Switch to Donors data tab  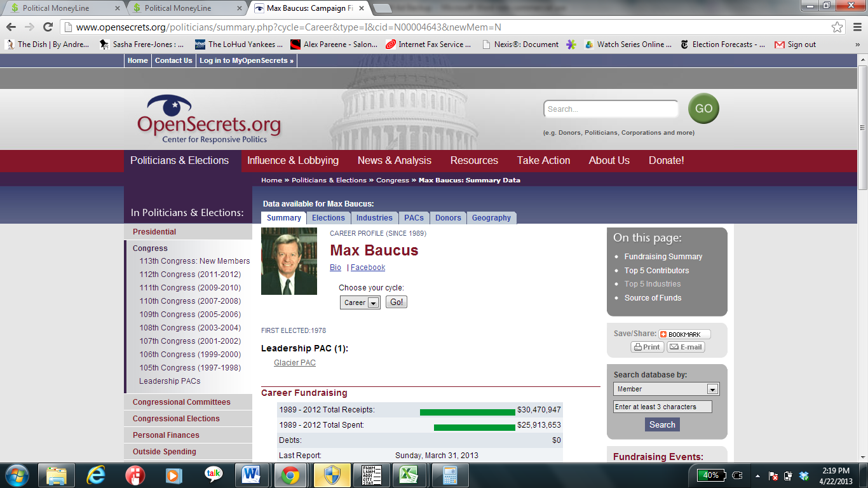[x=448, y=218]
